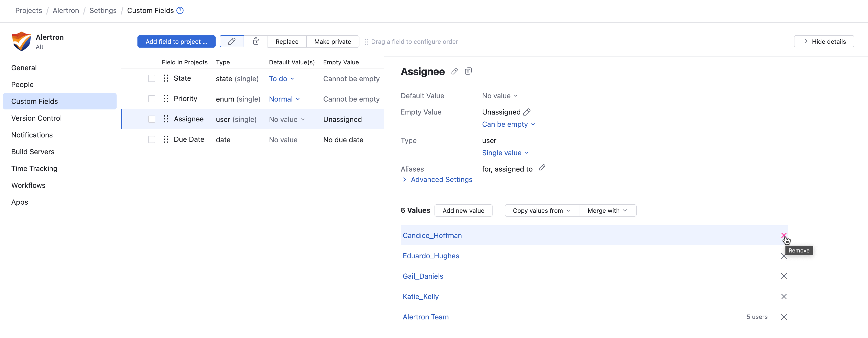This screenshot has width=868, height=338.
Task: Click the drag handle of the Assignee row
Action: tap(166, 119)
